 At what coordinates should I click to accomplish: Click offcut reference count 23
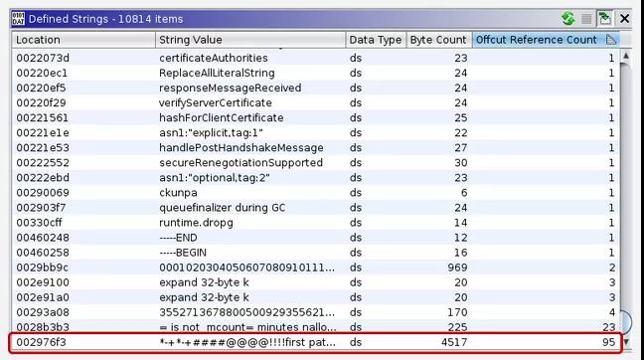(x=609, y=327)
